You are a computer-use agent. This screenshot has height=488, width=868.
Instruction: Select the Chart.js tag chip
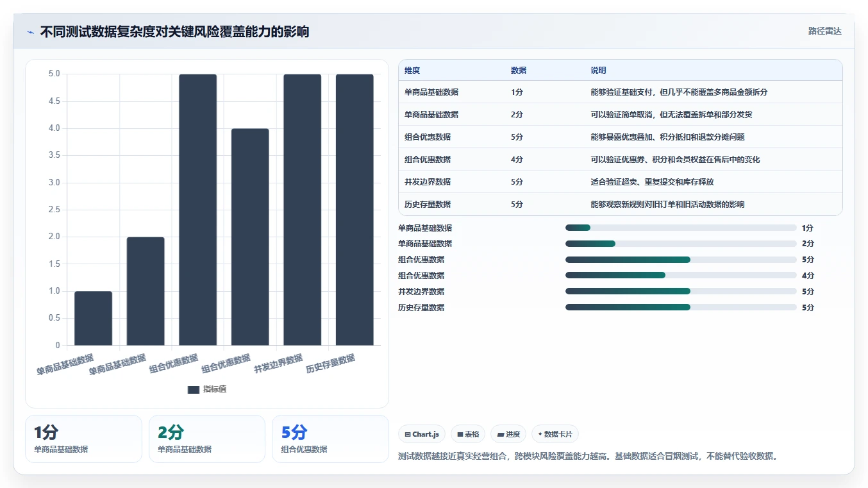click(x=422, y=434)
